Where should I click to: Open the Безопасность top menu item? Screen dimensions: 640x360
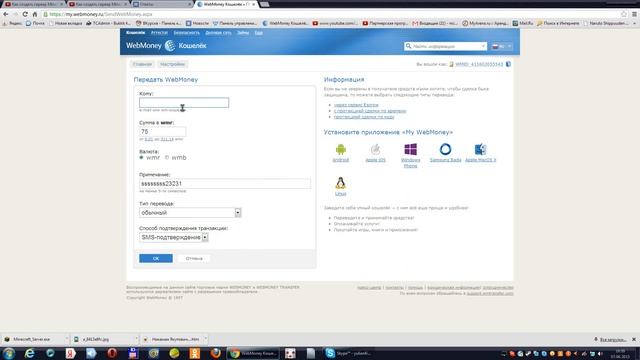tap(187, 33)
